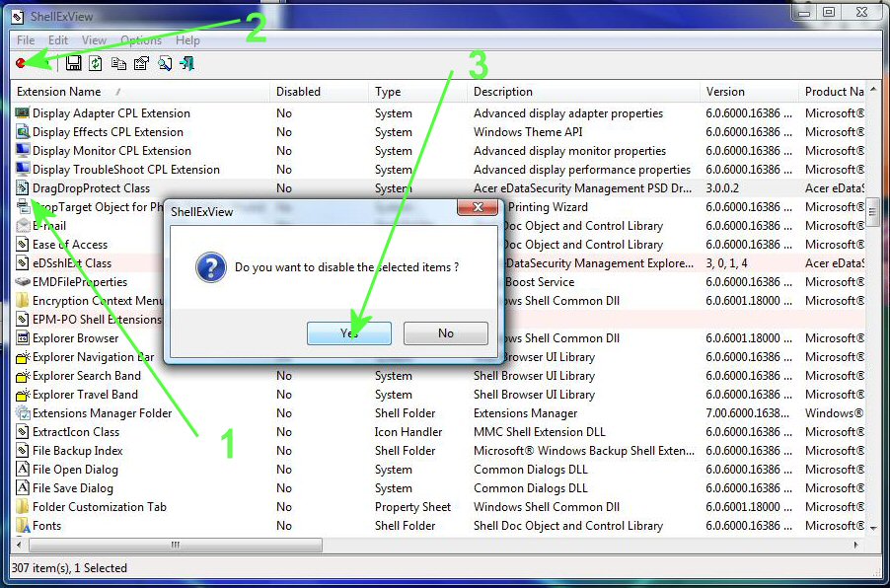The image size is (890, 588).
Task: Click the Encryption Context Menu folder icon
Action: point(22,300)
